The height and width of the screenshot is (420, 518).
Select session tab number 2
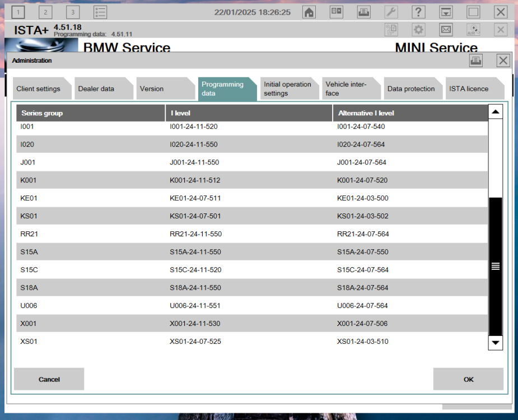[45, 12]
